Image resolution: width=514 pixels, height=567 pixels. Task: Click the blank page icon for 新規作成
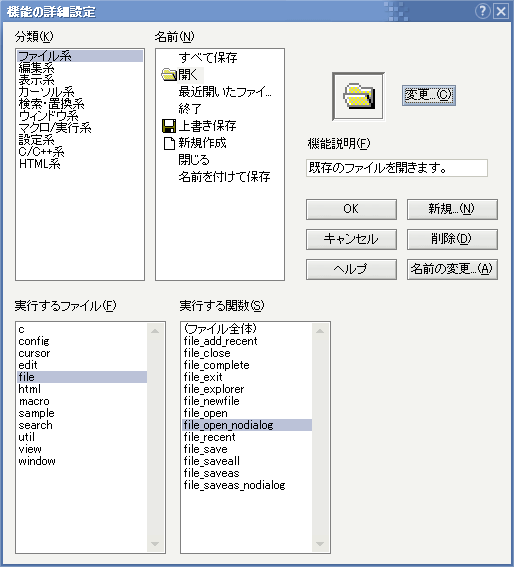click(169, 143)
